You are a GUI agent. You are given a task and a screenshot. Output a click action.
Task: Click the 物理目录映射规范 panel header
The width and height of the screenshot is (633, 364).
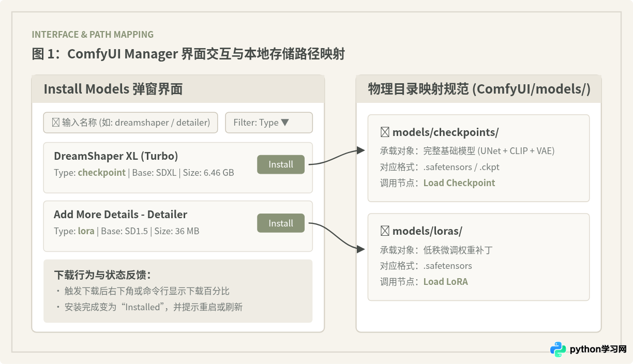[x=479, y=89]
